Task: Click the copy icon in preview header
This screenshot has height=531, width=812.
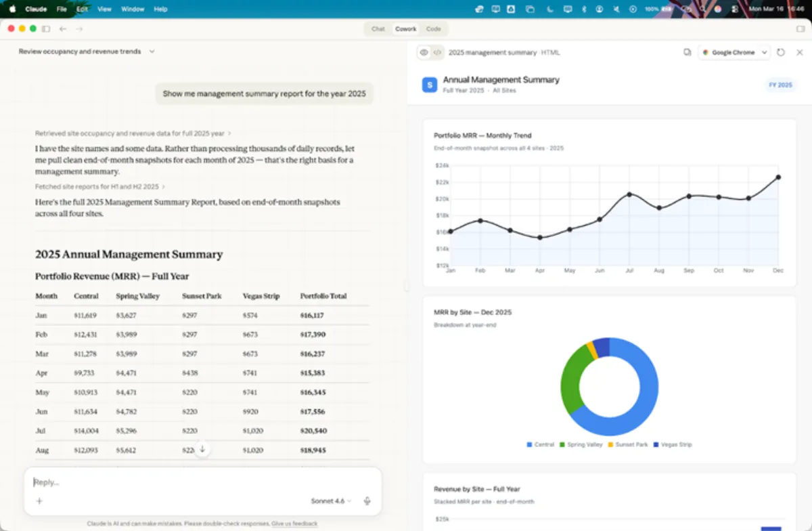Action: tap(687, 52)
